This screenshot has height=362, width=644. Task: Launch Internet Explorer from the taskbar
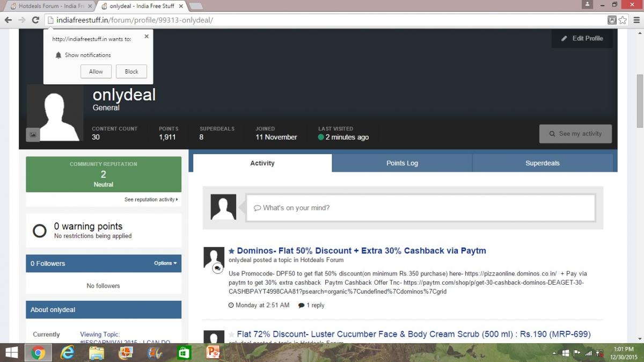pos(67,353)
